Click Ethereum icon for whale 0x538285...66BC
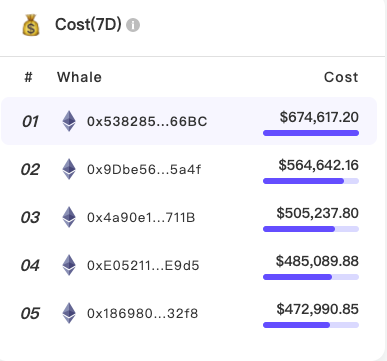 pyautogui.click(x=69, y=121)
